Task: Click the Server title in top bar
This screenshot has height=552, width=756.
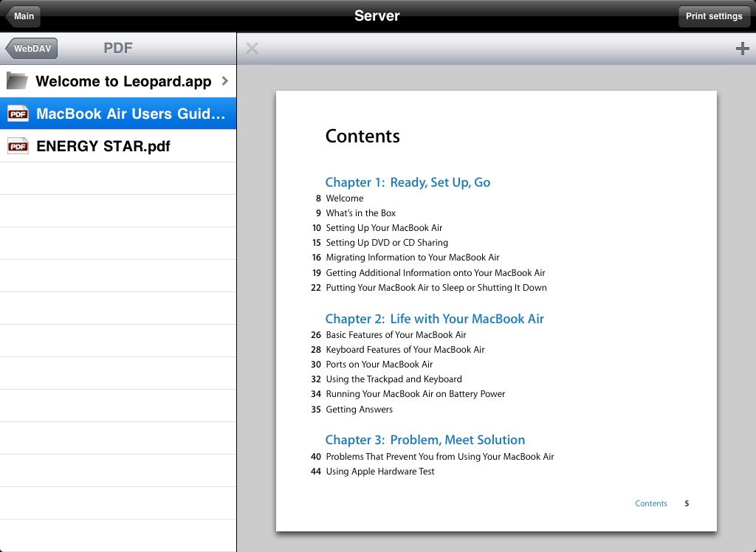Action: pyautogui.click(x=377, y=16)
